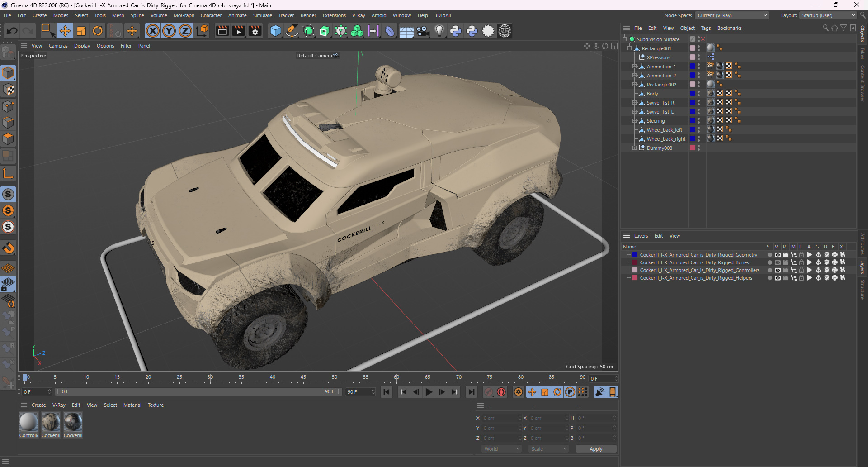Open Layers panel Edit menu
The width and height of the screenshot is (868, 467).
coord(659,236)
